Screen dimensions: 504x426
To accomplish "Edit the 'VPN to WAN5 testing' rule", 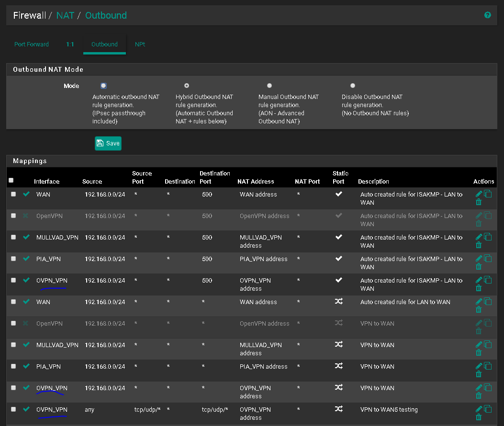I will [479, 409].
